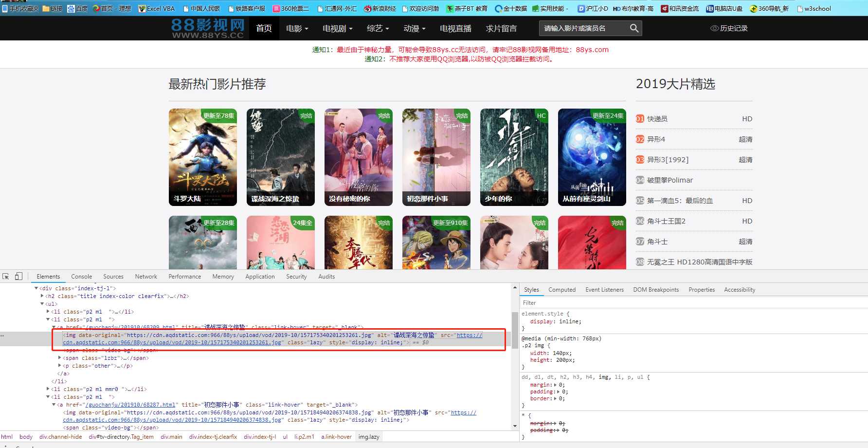Expand the li p2 m1 mmr0 node
Screen dimensions: 868x448
pos(48,389)
